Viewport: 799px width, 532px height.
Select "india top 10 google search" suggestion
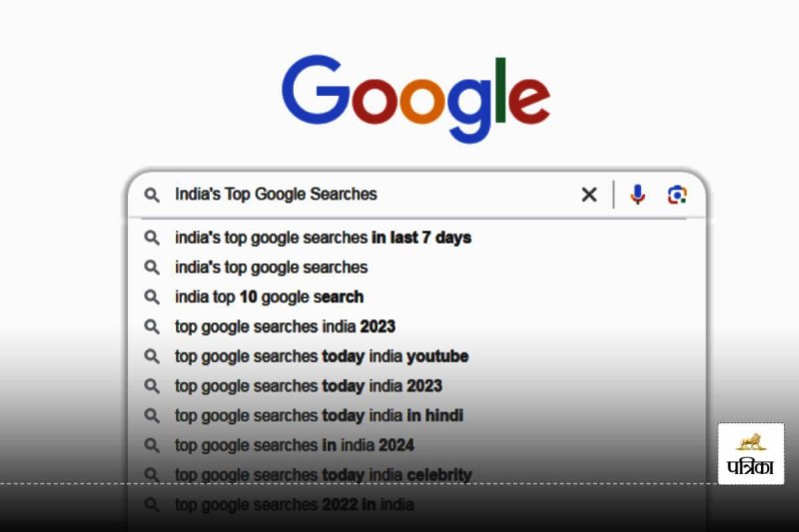point(269,296)
